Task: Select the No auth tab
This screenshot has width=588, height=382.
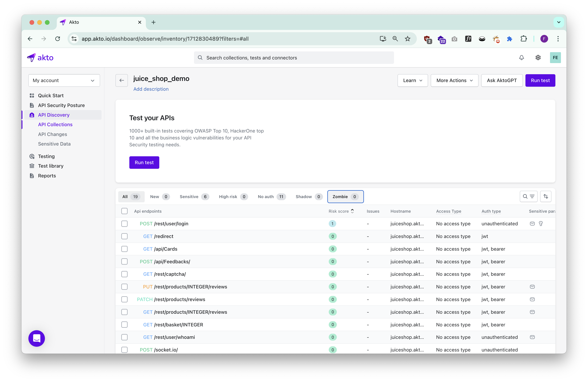Action: pos(271,197)
